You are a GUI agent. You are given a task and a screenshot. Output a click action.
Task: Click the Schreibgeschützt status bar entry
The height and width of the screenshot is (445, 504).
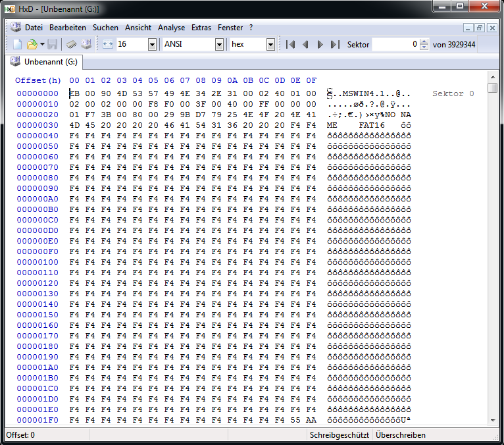(339, 435)
